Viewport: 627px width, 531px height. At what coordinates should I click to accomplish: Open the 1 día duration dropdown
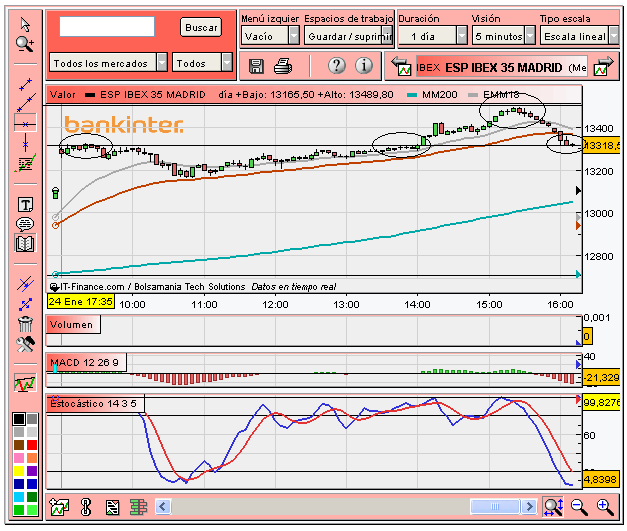433,36
